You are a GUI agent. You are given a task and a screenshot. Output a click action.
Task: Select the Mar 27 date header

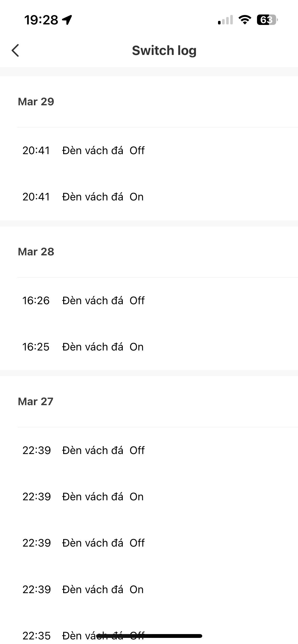pyautogui.click(x=35, y=401)
